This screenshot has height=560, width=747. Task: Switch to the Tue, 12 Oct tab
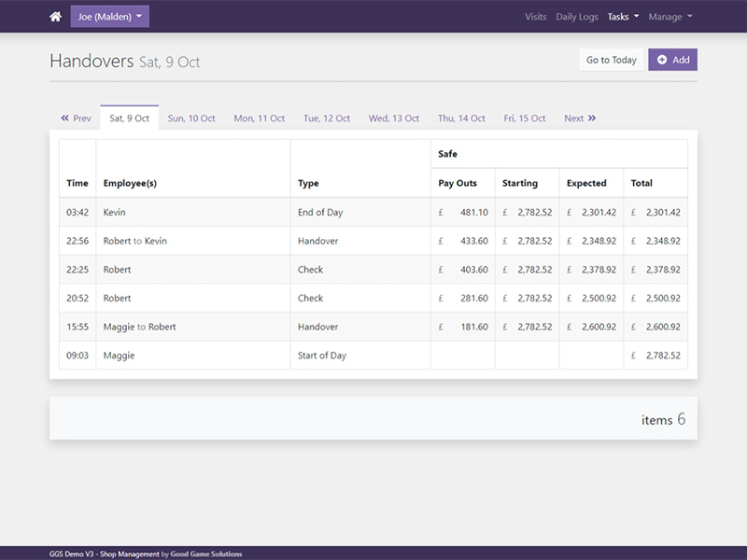coord(327,119)
